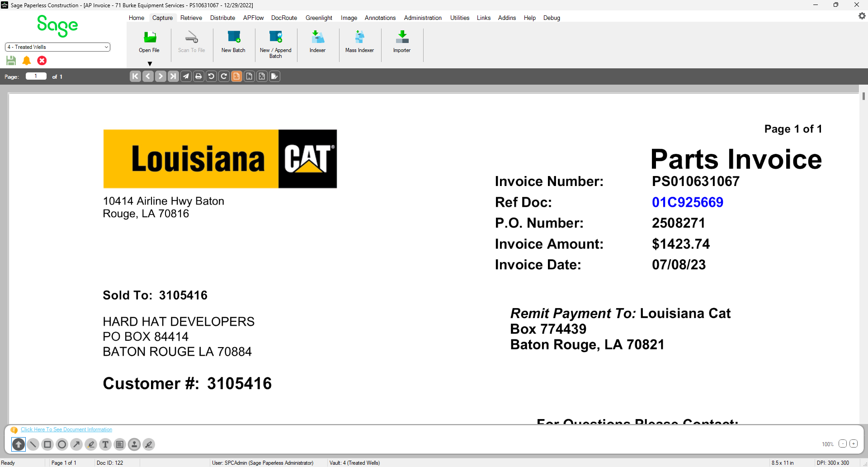Click the Page number input field
The image size is (868, 467).
(x=36, y=76)
